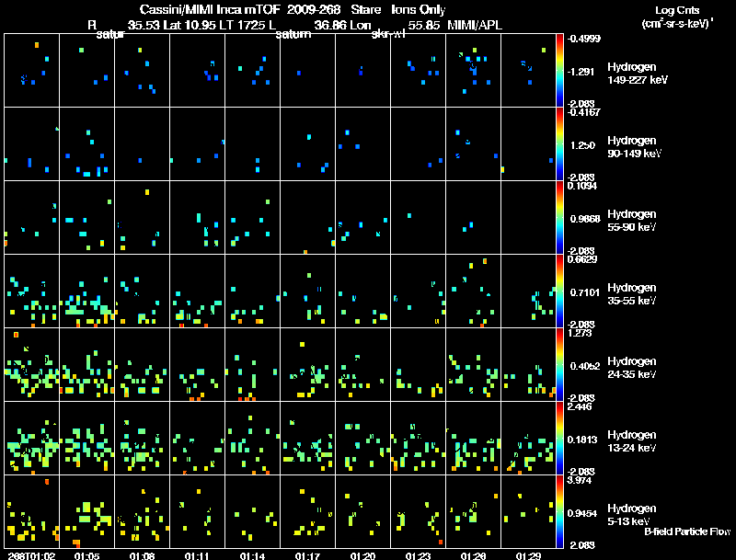Click the '0.1094' color scale value
The image size is (736, 560).
click(582, 186)
